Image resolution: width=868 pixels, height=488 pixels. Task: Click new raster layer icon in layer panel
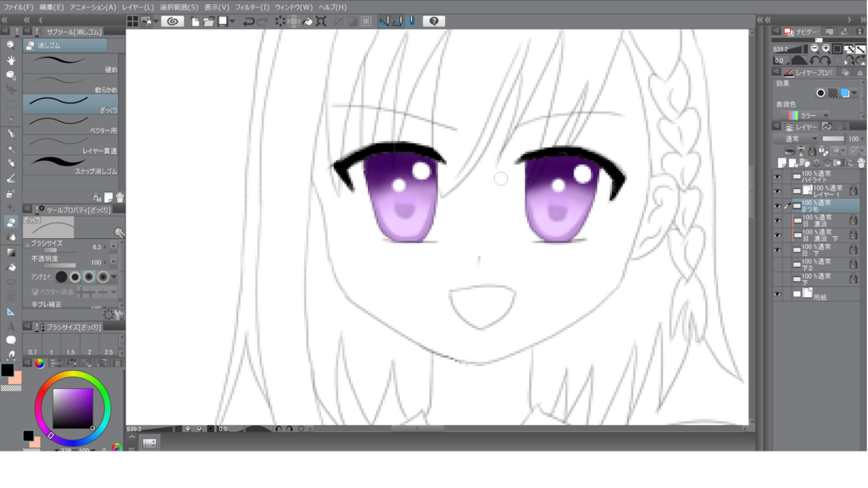click(x=782, y=163)
